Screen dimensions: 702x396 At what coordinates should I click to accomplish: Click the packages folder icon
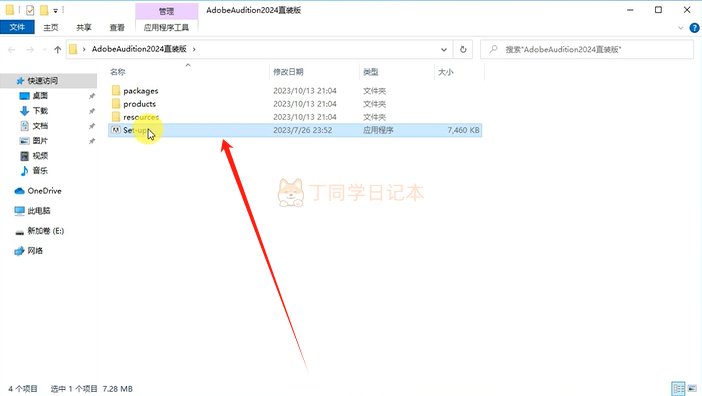pyautogui.click(x=116, y=91)
